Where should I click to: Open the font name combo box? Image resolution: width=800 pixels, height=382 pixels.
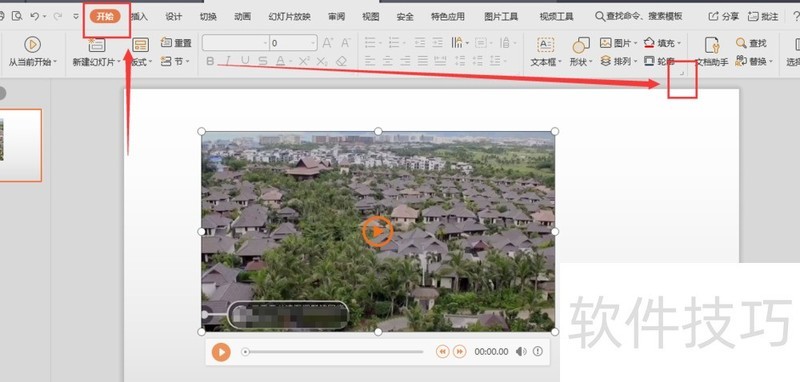(x=235, y=43)
